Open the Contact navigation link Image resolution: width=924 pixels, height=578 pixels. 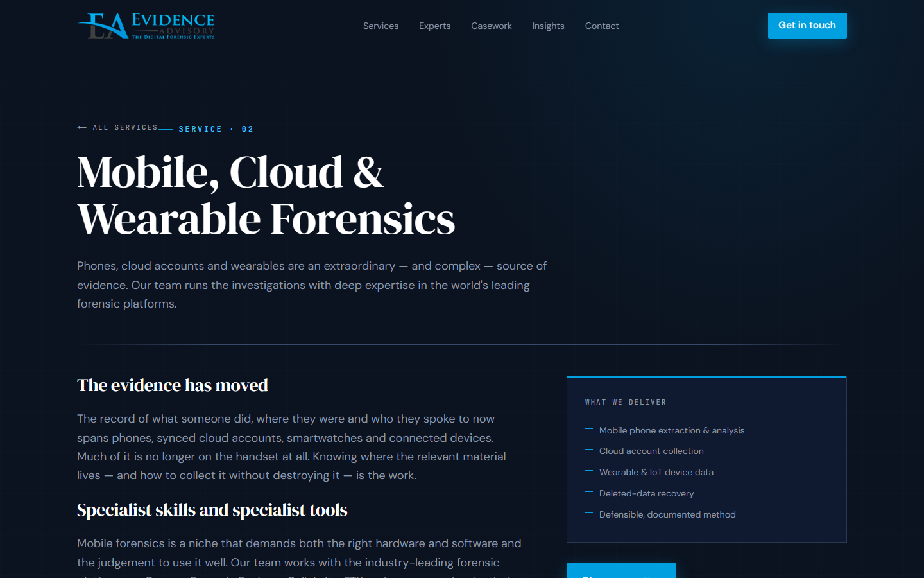click(602, 26)
